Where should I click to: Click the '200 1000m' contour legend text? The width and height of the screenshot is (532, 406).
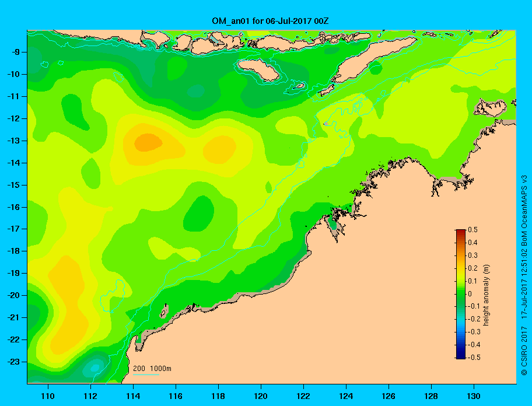152,368
